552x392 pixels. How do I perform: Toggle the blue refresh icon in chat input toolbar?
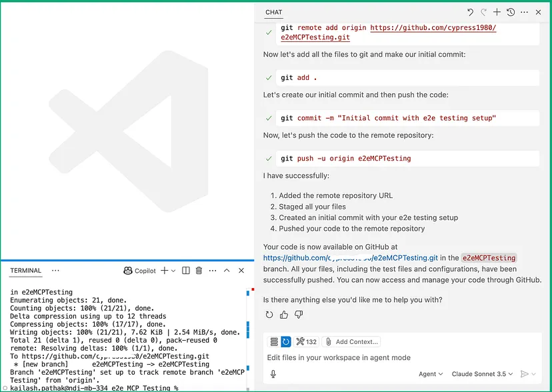[x=286, y=342]
